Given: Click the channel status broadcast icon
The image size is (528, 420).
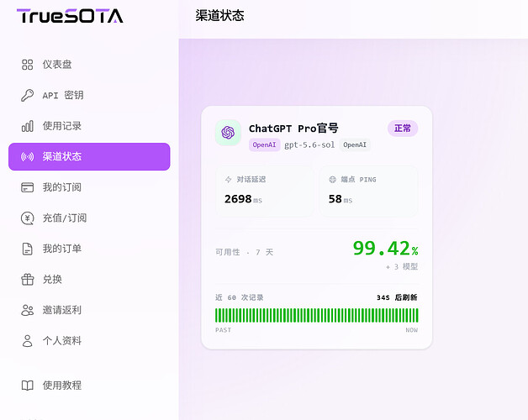Looking at the screenshot, I should [x=27, y=156].
